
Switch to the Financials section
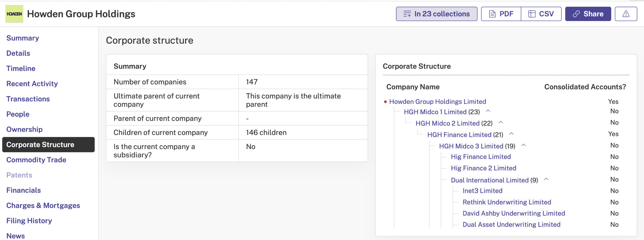coord(23,190)
